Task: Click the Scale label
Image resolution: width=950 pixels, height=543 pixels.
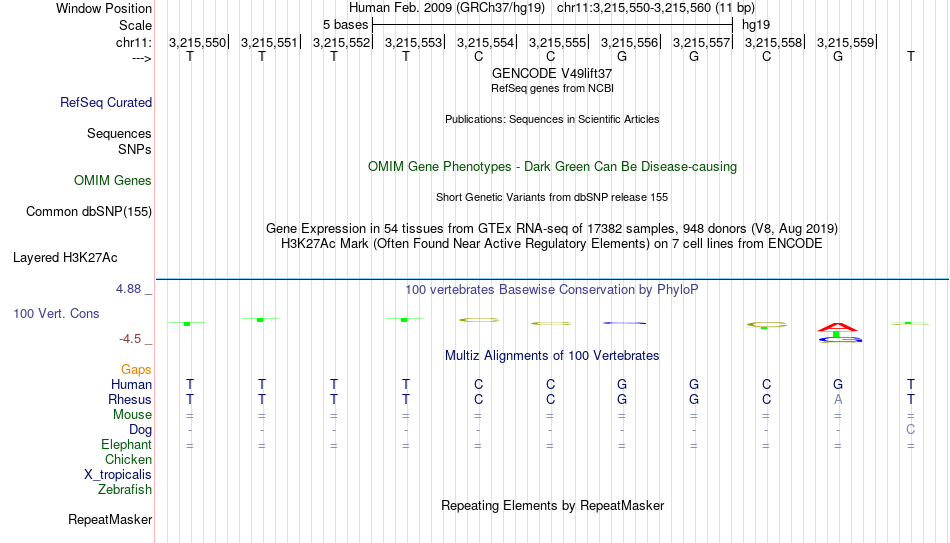Action: click(x=136, y=25)
